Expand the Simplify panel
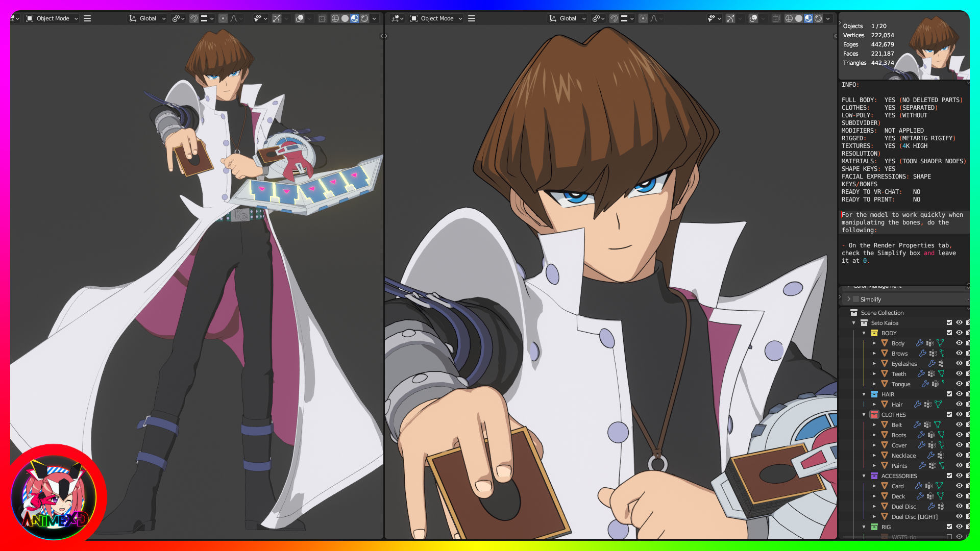The image size is (980, 551). [x=849, y=299]
